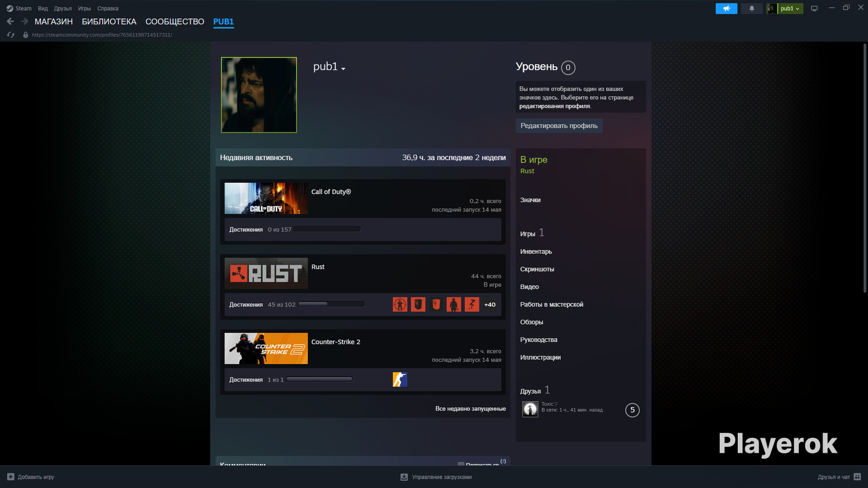The image size is (868, 488).
Task: Expand the pub1 profile name dropdown arrow
Action: 343,69
